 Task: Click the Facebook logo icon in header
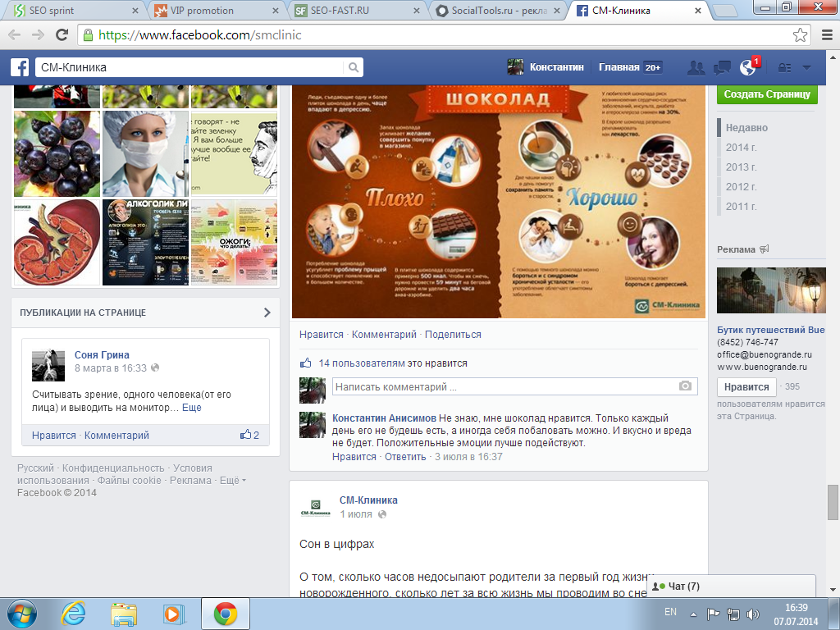tap(20, 67)
